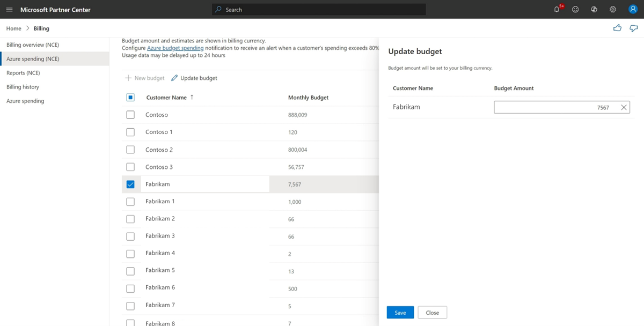Viewport: 644px width, 326px height.
Task: Click the thumbs down icon
Action: (x=633, y=28)
